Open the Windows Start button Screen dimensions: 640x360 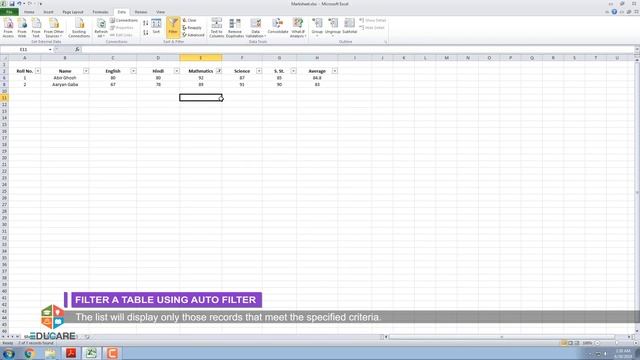(x=9, y=353)
